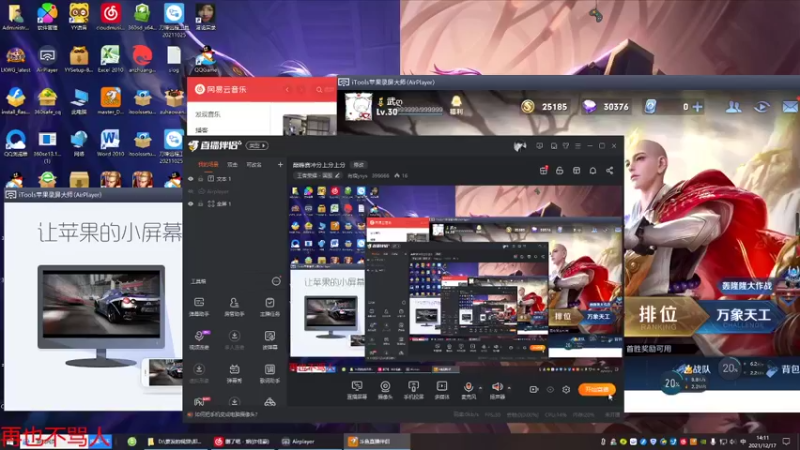800x450 pixels.
Task: Toggle visibility eye of 文本 1 source
Action: (191, 179)
